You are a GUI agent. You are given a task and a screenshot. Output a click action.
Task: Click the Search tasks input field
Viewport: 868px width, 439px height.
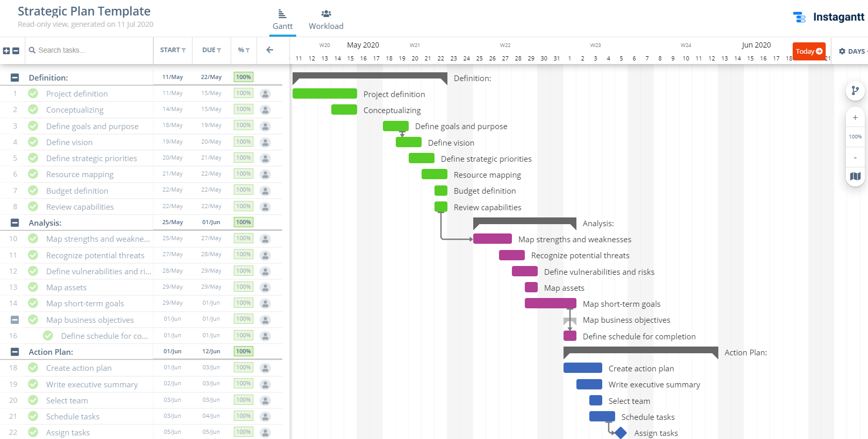(x=93, y=50)
